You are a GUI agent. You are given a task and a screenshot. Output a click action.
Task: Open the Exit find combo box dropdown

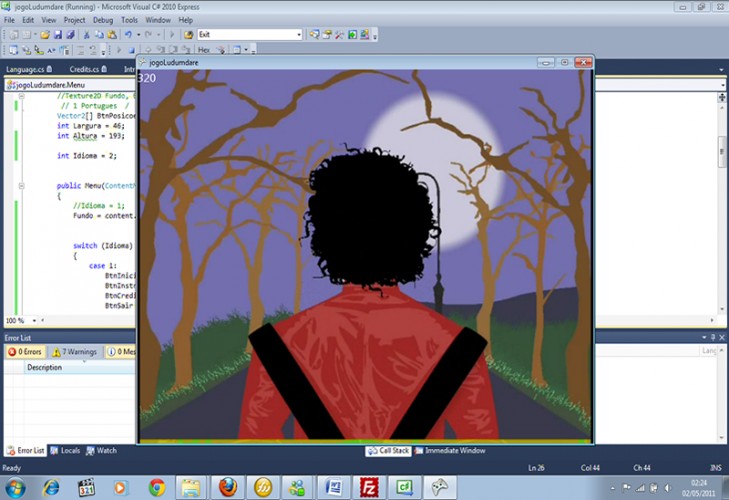coord(298,34)
